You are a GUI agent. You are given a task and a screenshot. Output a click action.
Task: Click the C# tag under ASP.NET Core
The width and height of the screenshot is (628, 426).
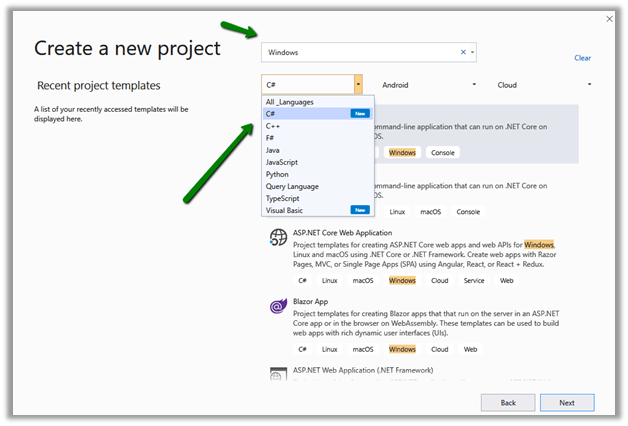tap(302, 281)
